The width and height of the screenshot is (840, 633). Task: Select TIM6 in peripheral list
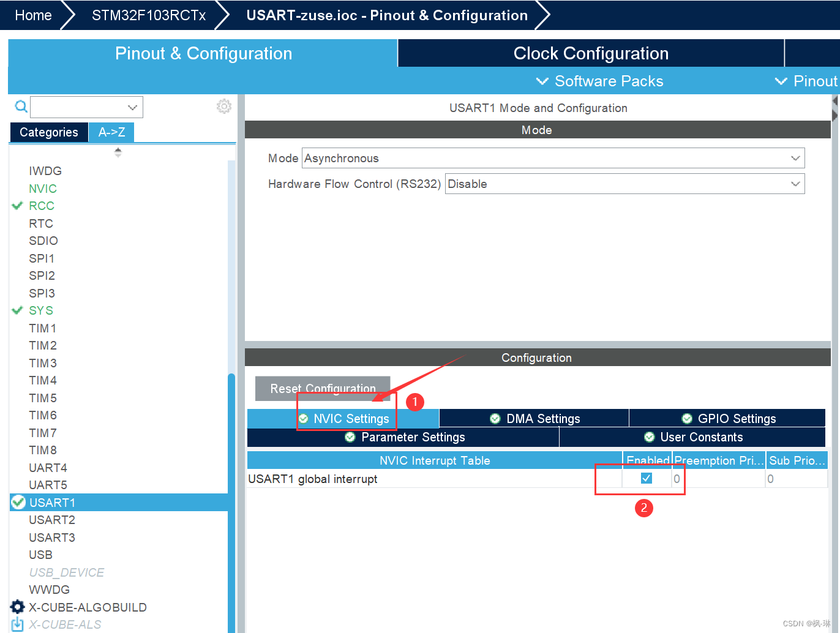pos(43,415)
